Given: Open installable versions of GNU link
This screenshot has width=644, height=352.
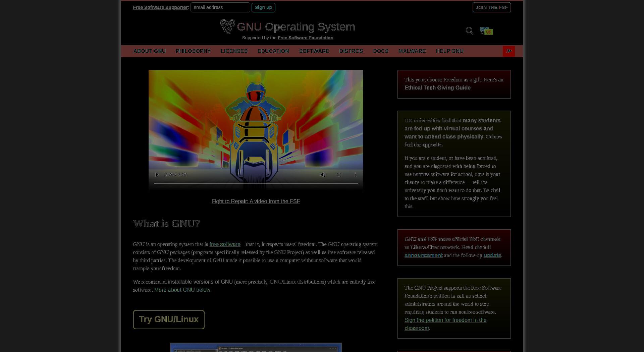Looking at the screenshot, I should coord(200,282).
